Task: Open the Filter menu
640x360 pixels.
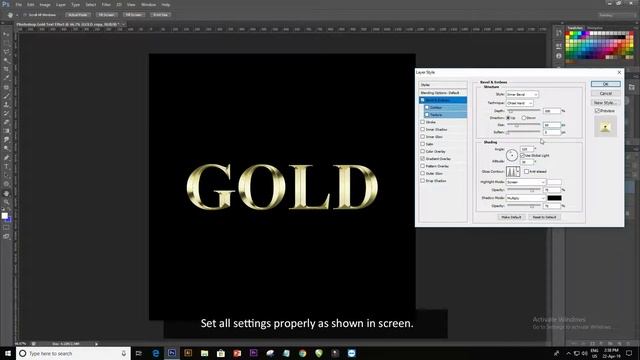Action: 106,4
